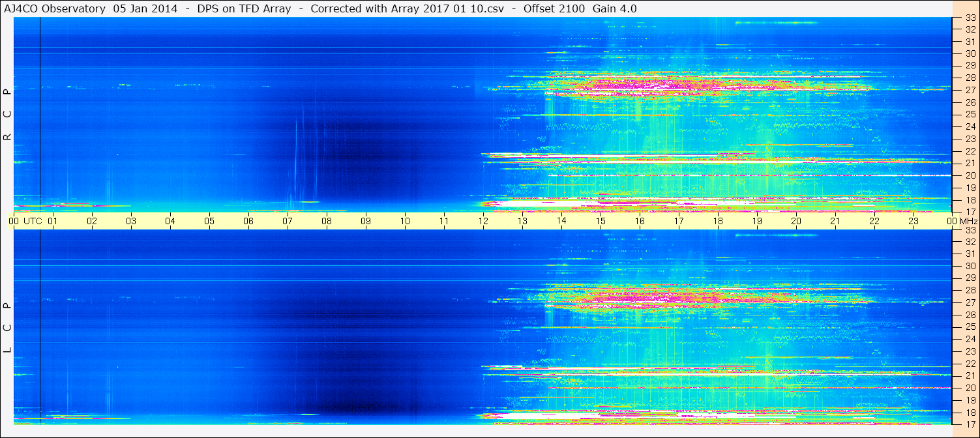The image size is (980, 438).
Task: Click the 30 MHz label on RCP frequency scale
Action: [x=970, y=53]
